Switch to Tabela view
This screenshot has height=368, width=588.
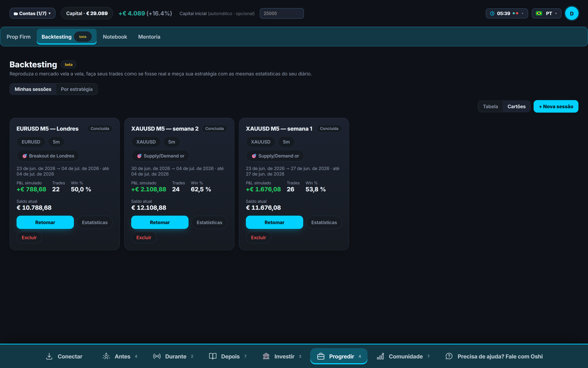490,106
